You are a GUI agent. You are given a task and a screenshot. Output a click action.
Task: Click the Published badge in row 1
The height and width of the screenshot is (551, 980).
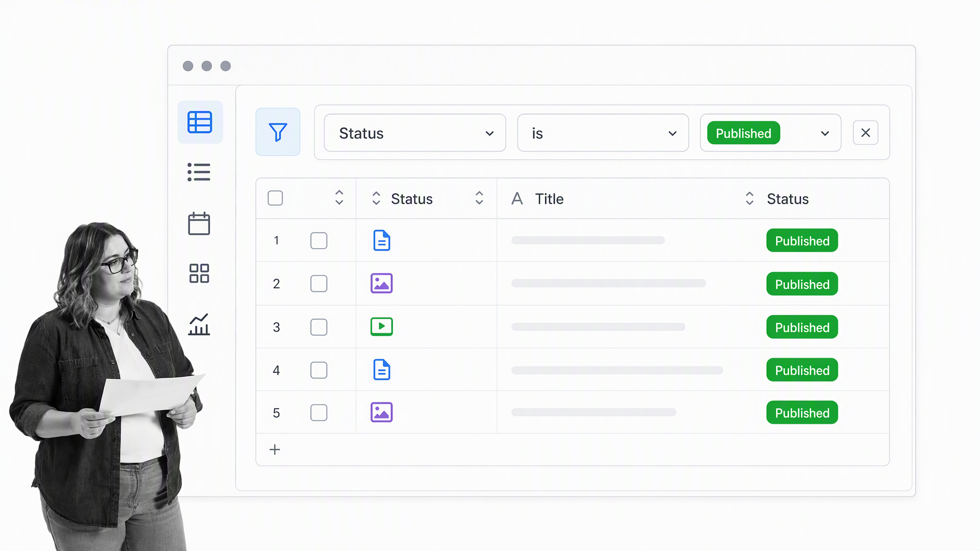(802, 241)
